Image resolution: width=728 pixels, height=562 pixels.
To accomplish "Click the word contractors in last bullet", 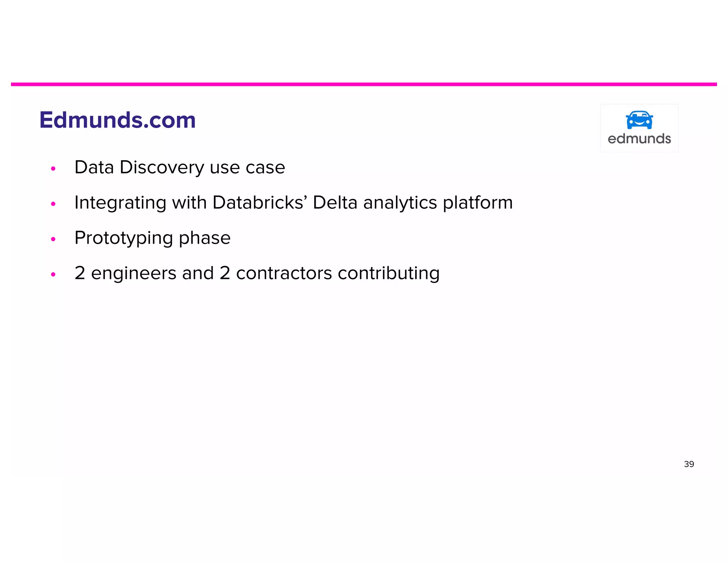I will [284, 273].
